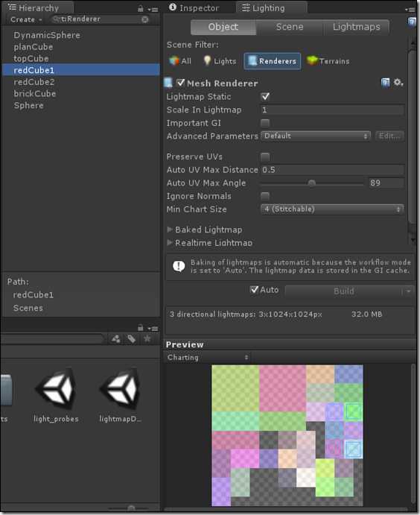Enable Important GI checkbox
The image size is (420, 515).
pyautogui.click(x=265, y=123)
